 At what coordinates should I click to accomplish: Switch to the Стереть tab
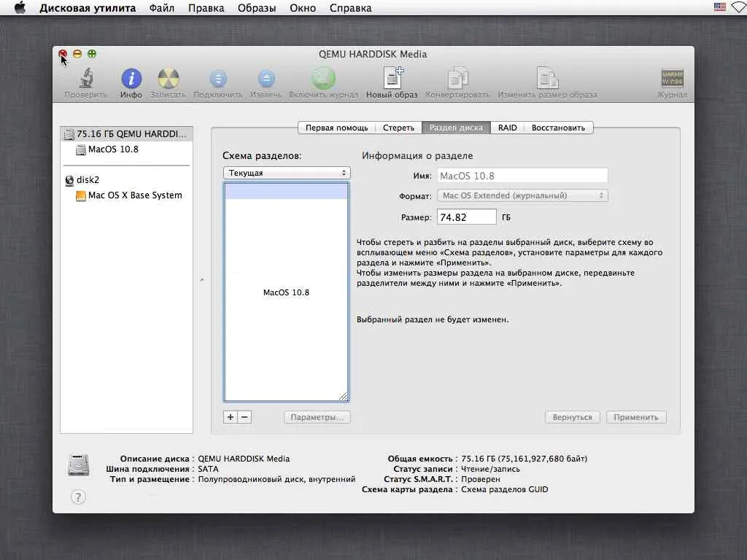tap(399, 128)
